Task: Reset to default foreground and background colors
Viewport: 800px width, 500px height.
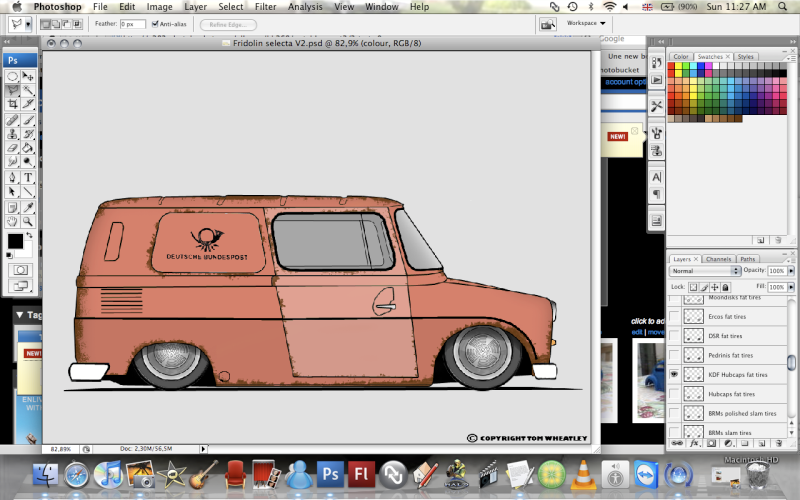Action: click(x=9, y=255)
